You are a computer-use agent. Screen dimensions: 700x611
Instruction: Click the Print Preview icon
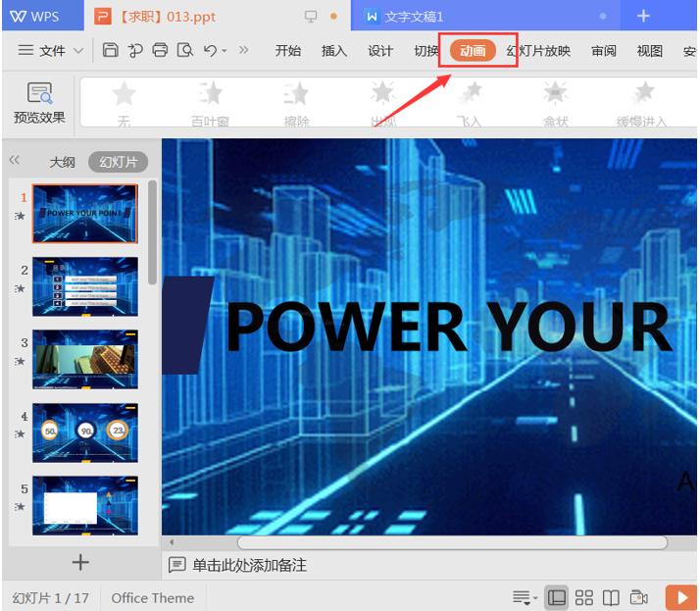(185, 50)
